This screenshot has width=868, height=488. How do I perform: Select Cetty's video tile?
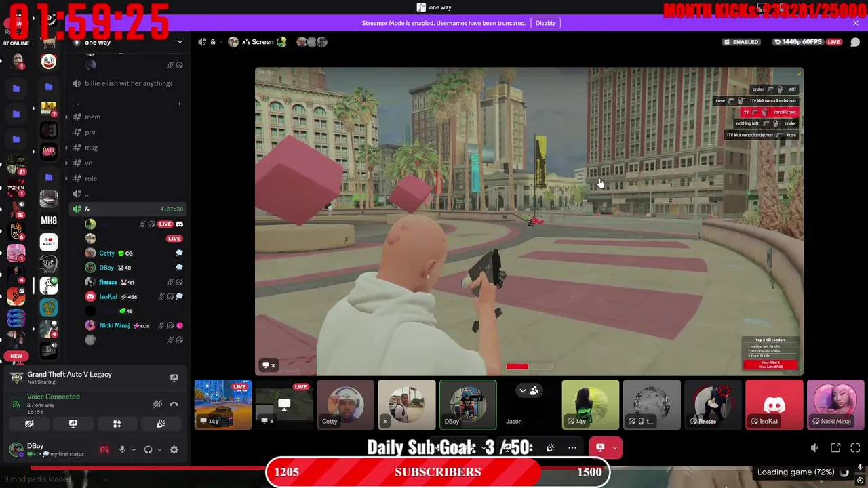pyautogui.click(x=345, y=405)
